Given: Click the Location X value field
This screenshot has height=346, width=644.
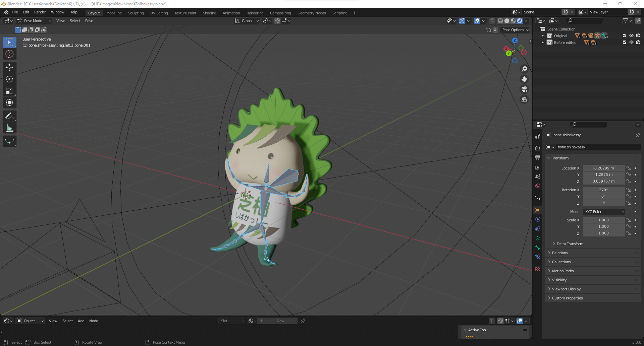Looking at the screenshot, I should 603,168.
